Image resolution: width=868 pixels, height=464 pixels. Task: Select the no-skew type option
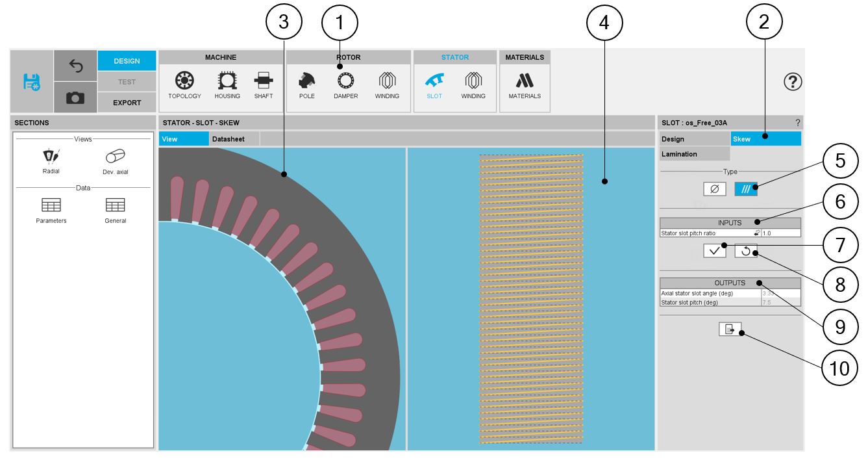point(714,189)
